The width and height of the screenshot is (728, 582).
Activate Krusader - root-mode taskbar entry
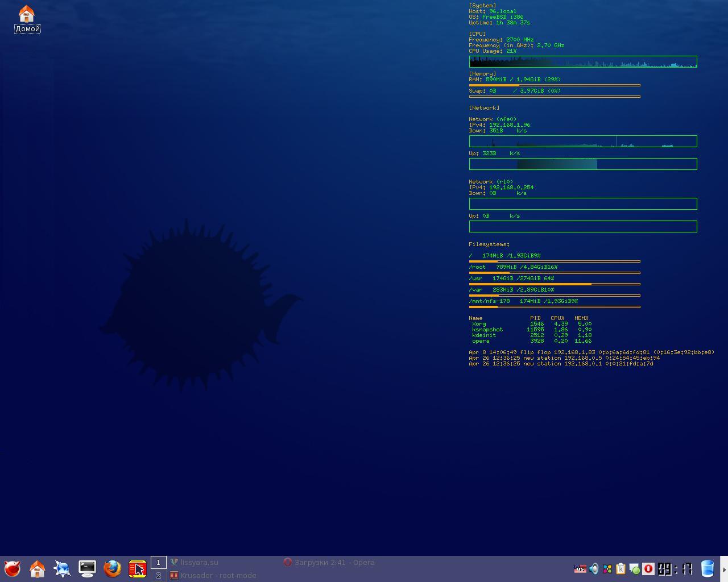218,575
